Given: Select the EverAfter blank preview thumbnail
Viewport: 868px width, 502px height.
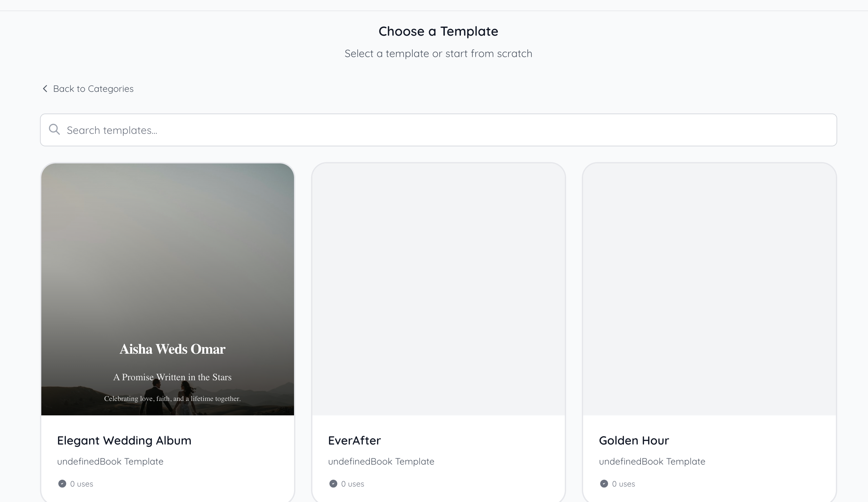Looking at the screenshot, I should tap(439, 289).
